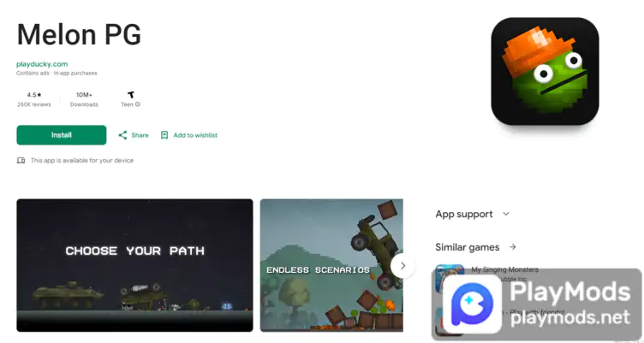
Task: Open the My Singing Monsters title link
Action: click(x=504, y=269)
